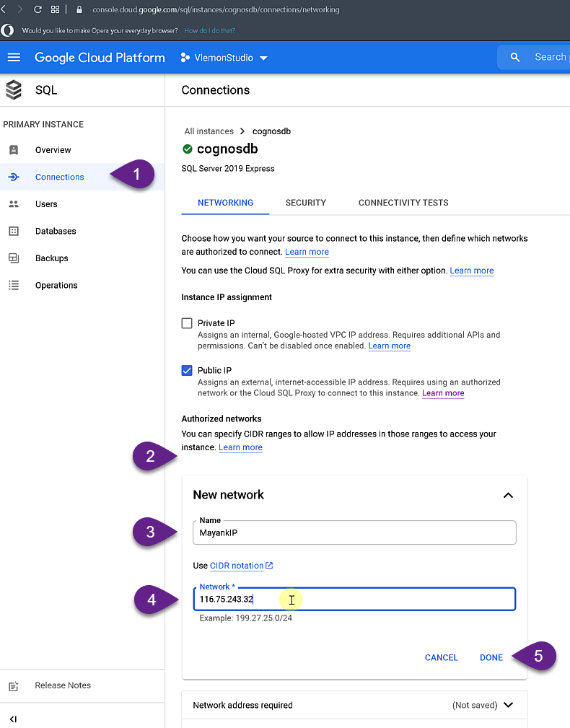Click the Release Notes icon
Viewport: 570px width, 728px height.
13,686
